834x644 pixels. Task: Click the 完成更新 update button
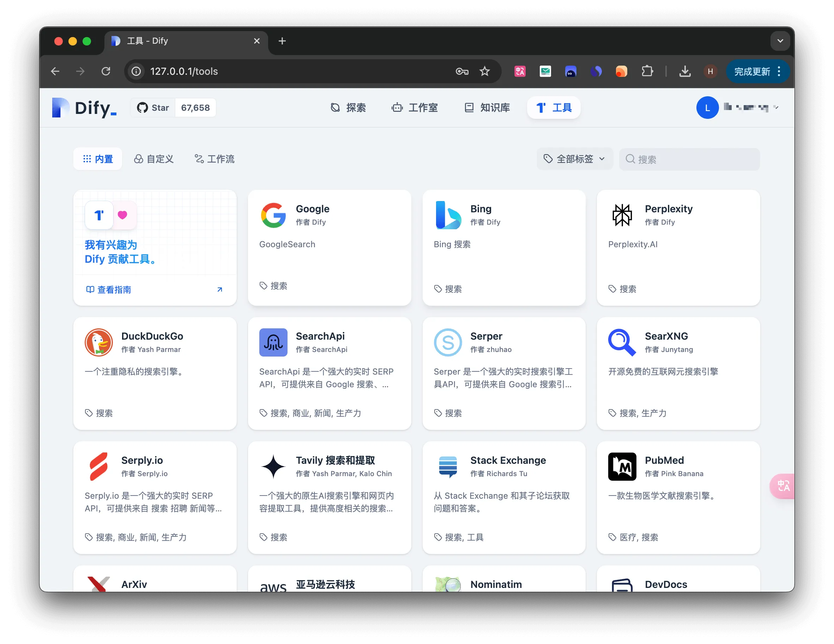[752, 71]
